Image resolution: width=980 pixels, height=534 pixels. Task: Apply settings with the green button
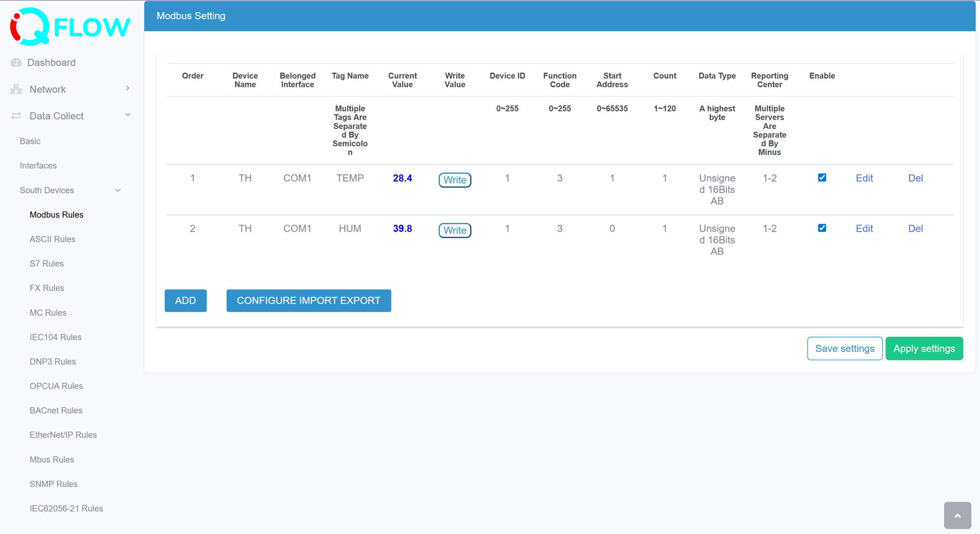[924, 348]
